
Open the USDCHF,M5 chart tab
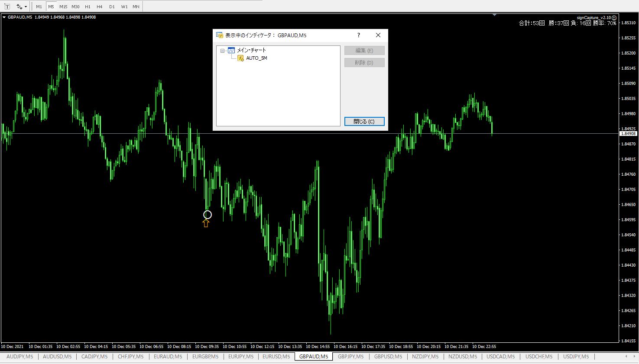pyautogui.click(x=539, y=357)
